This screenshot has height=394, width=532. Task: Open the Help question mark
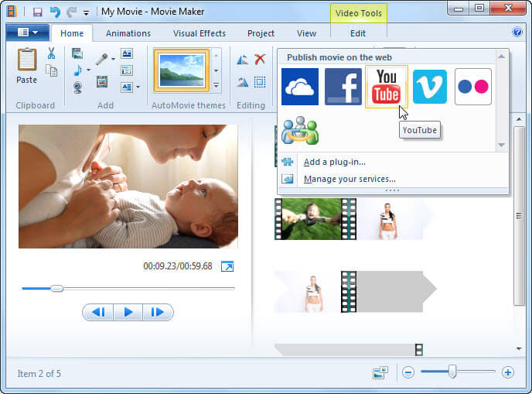(x=517, y=32)
